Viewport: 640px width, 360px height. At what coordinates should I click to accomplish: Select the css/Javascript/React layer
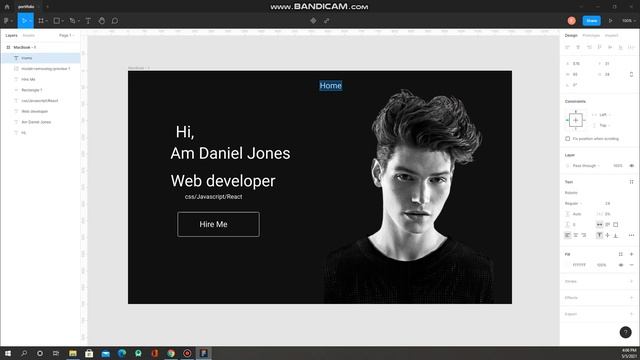click(40, 100)
